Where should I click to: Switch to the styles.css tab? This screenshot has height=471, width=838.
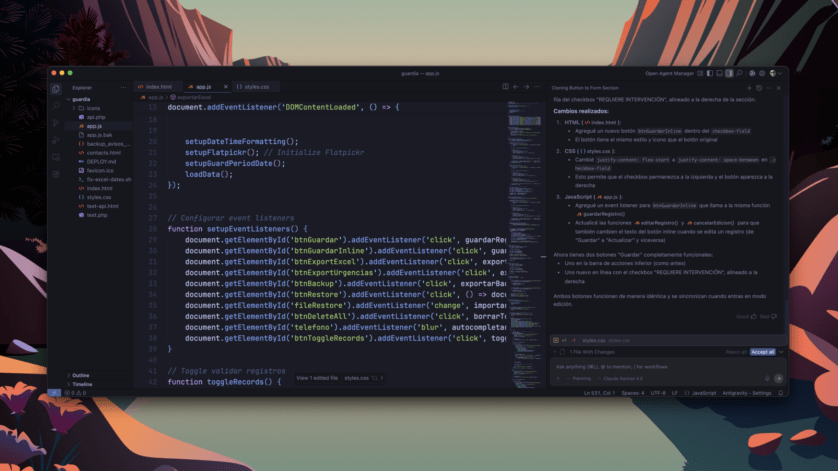(254, 87)
